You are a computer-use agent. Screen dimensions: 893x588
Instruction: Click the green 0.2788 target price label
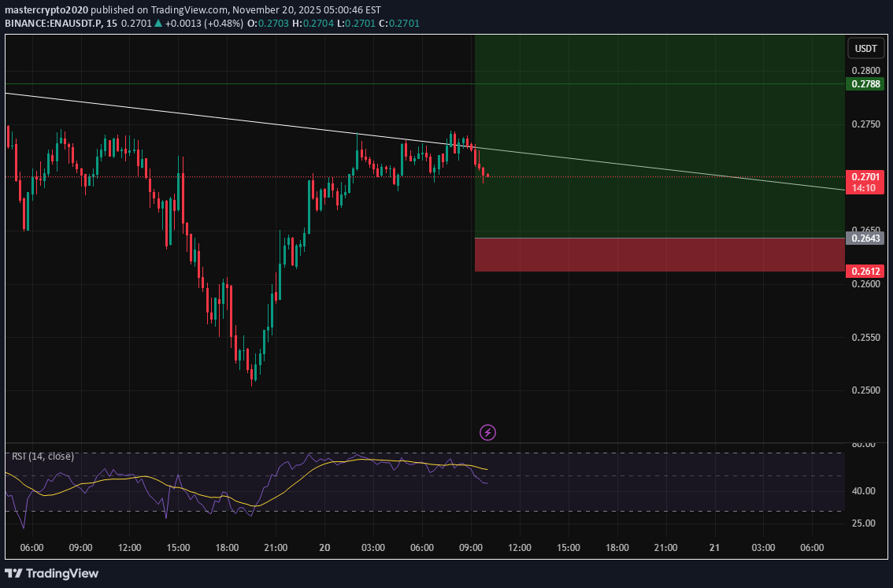click(x=865, y=83)
